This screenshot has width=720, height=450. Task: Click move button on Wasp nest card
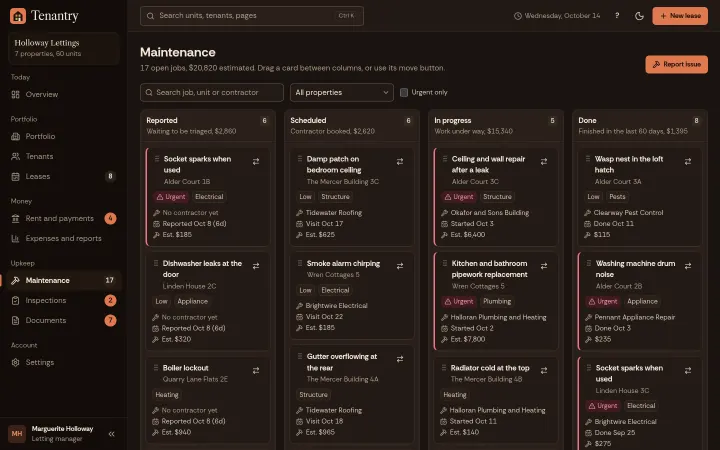[688, 162]
